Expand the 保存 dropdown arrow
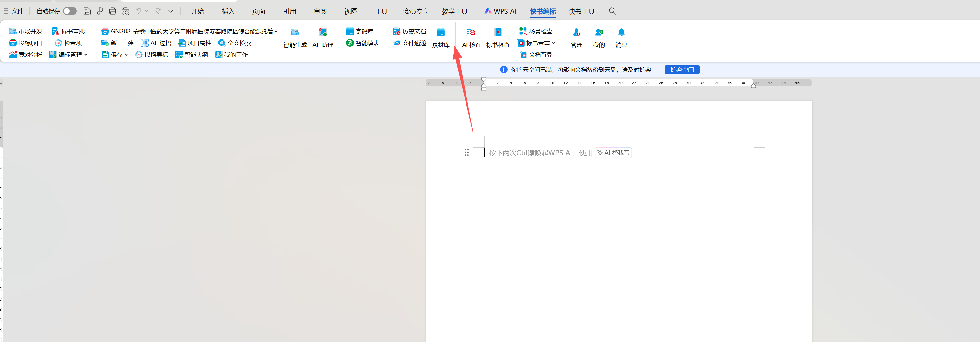980x342 pixels. [x=126, y=55]
